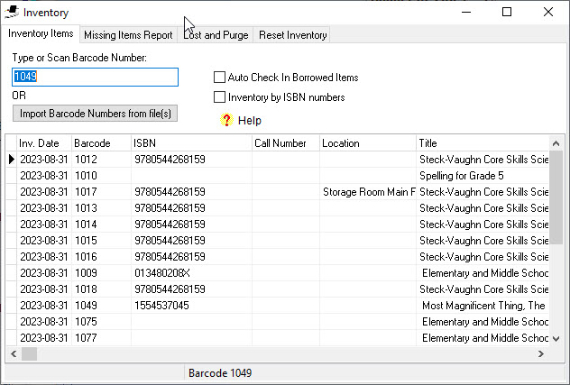Click the Inventory app icon in title bar
The width and height of the screenshot is (570, 385).
(x=12, y=12)
